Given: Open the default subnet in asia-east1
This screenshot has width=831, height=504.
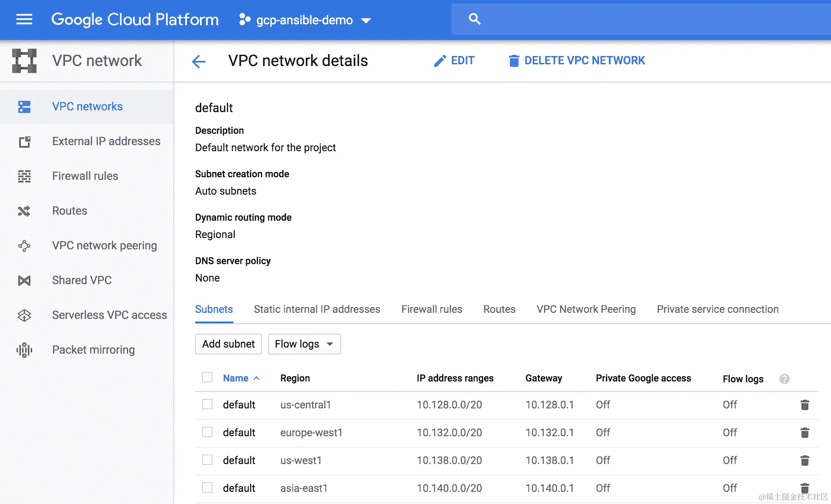Looking at the screenshot, I should (x=239, y=488).
